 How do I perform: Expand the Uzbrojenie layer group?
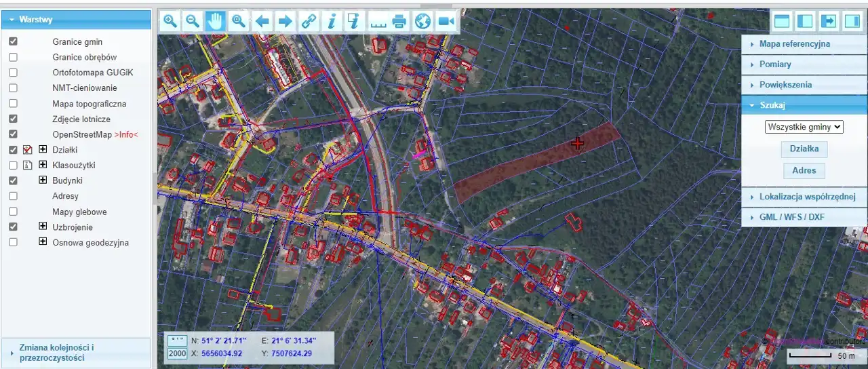pyautogui.click(x=43, y=227)
